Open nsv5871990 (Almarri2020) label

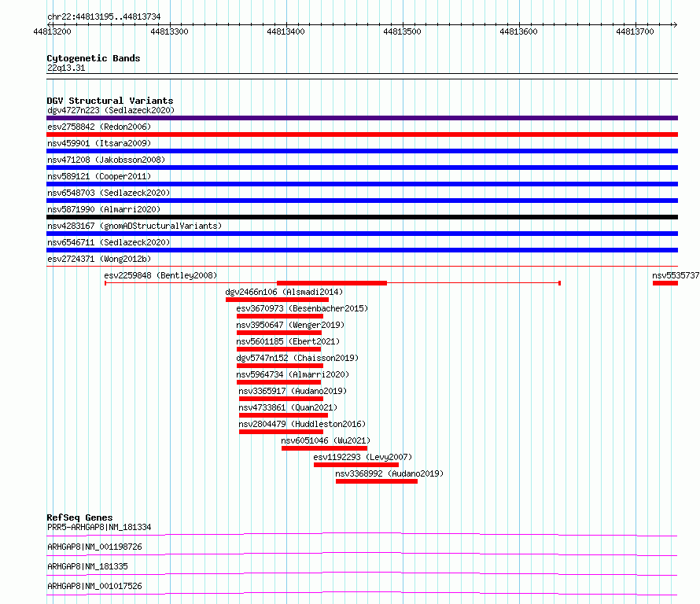pyautogui.click(x=104, y=209)
